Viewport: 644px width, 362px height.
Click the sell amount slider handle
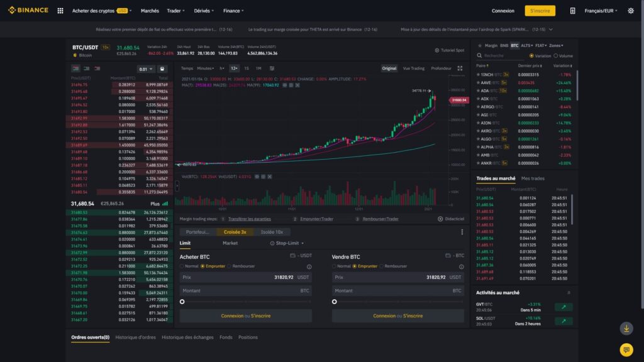[x=335, y=302]
